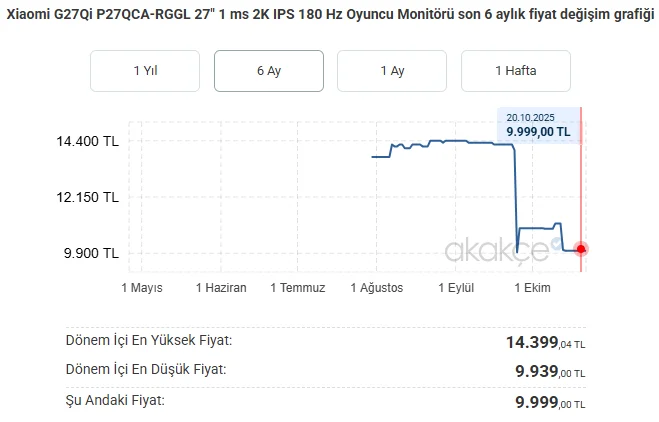Screen dimensions: 659x422
Task: Switch to the 6 Ay tab
Action: 269,71
